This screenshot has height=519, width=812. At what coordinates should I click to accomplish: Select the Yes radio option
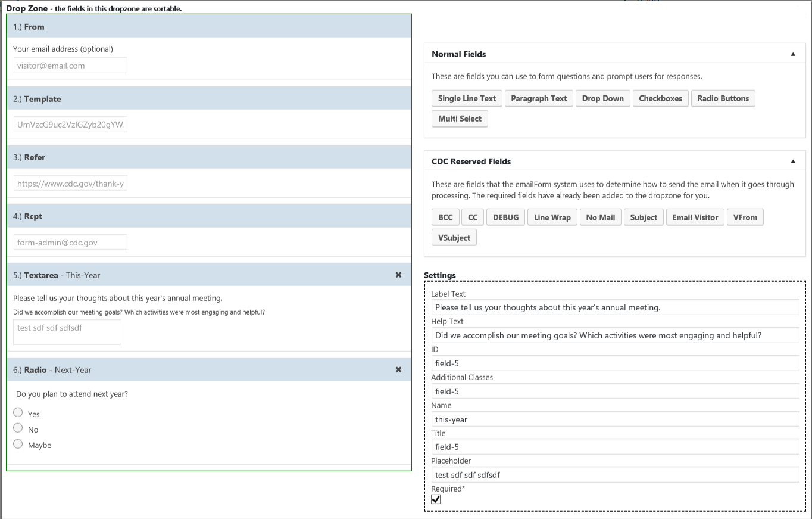18,413
